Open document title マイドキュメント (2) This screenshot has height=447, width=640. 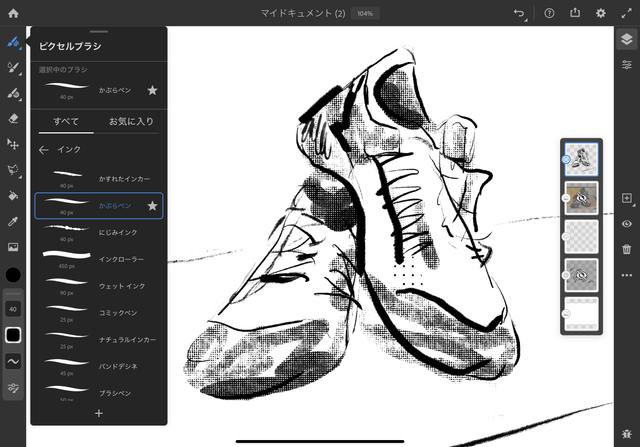point(303,13)
